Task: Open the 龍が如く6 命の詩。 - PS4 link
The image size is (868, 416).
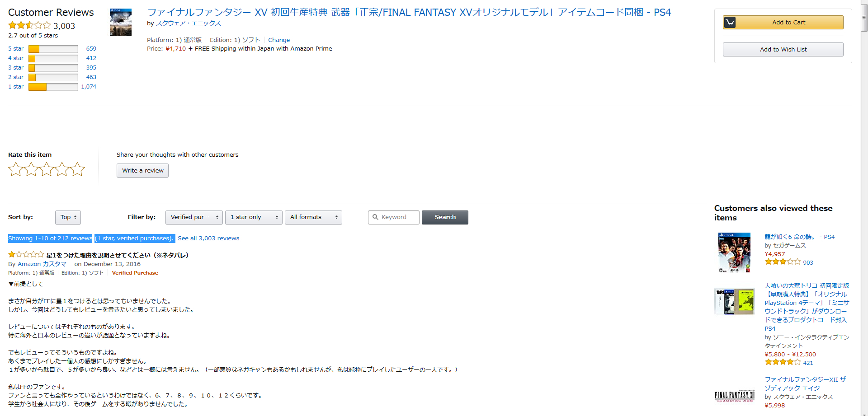Action: (800, 237)
